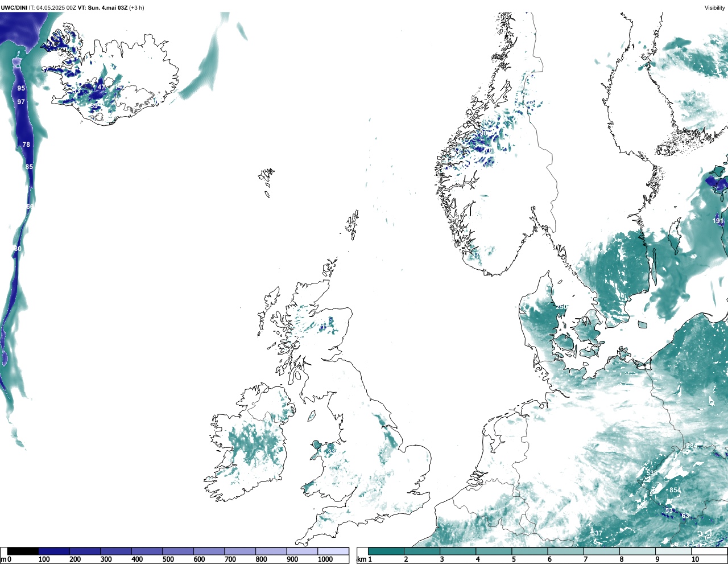728x564 pixels.
Task: Click the 'Visibility' label at top right
Action: click(x=715, y=8)
